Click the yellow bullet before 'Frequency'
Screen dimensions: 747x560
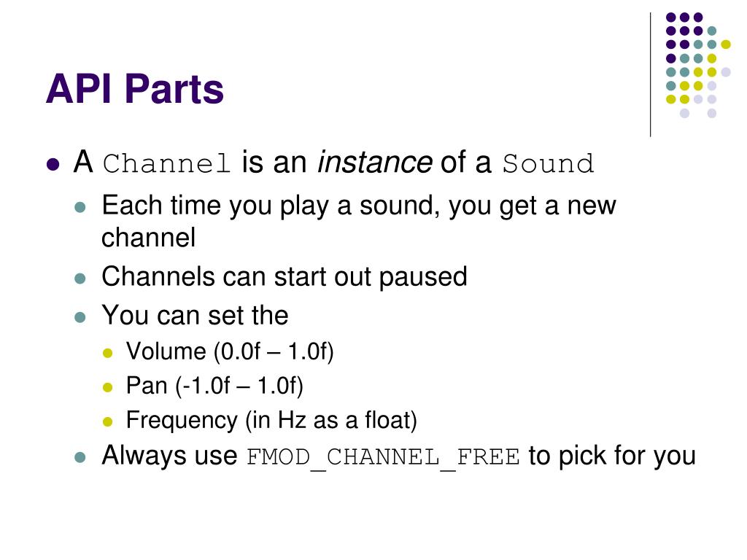(108, 422)
